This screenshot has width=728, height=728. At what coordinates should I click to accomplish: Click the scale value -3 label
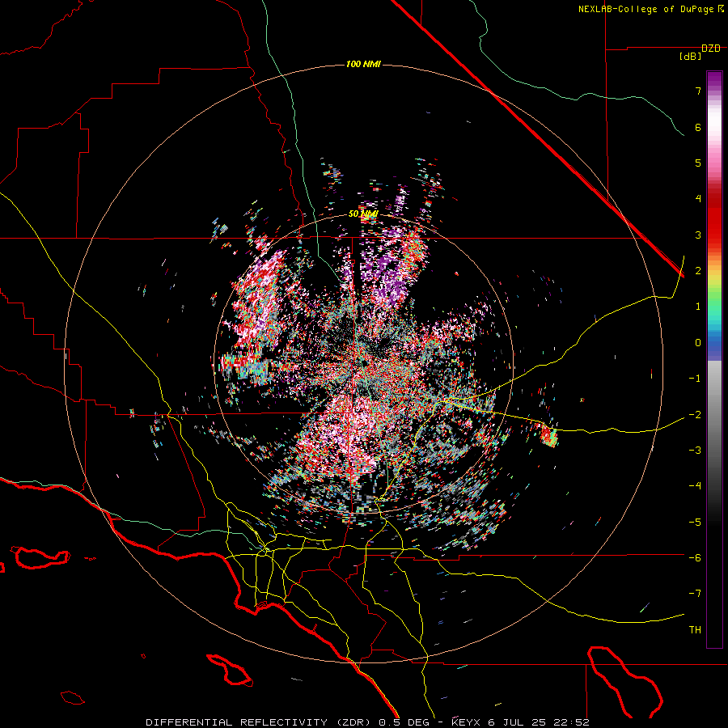695,450
